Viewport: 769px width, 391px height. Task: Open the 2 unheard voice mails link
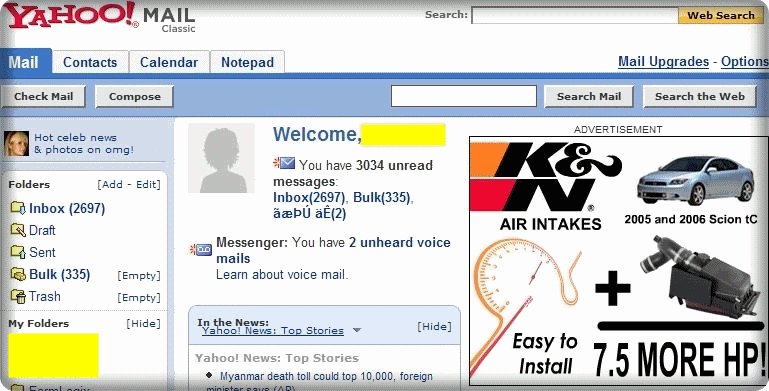pos(333,250)
